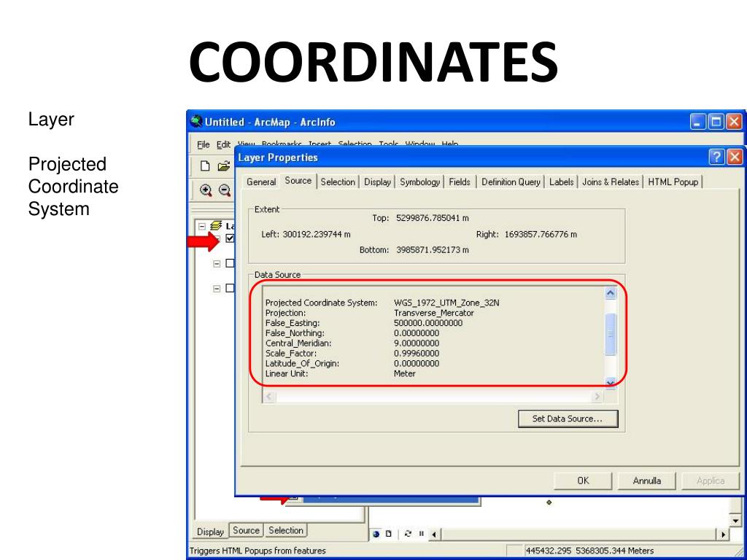747x560 pixels.
Task: Click the Layers data frame icon
Action: coord(216,226)
